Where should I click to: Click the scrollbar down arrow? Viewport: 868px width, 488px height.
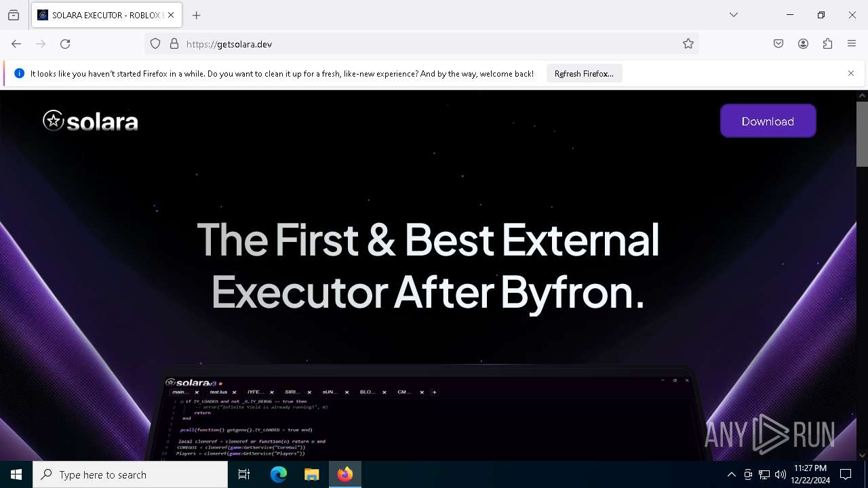[862, 455]
